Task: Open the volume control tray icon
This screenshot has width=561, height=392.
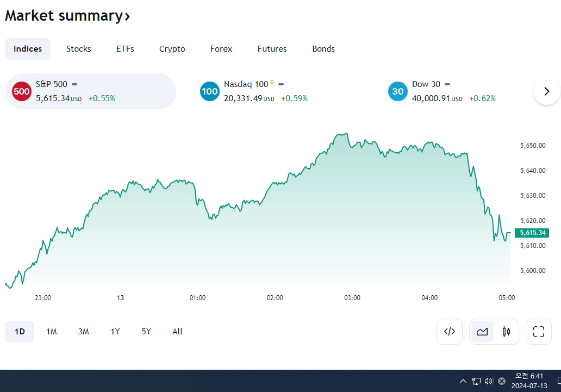Action: pyautogui.click(x=489, y=381)
